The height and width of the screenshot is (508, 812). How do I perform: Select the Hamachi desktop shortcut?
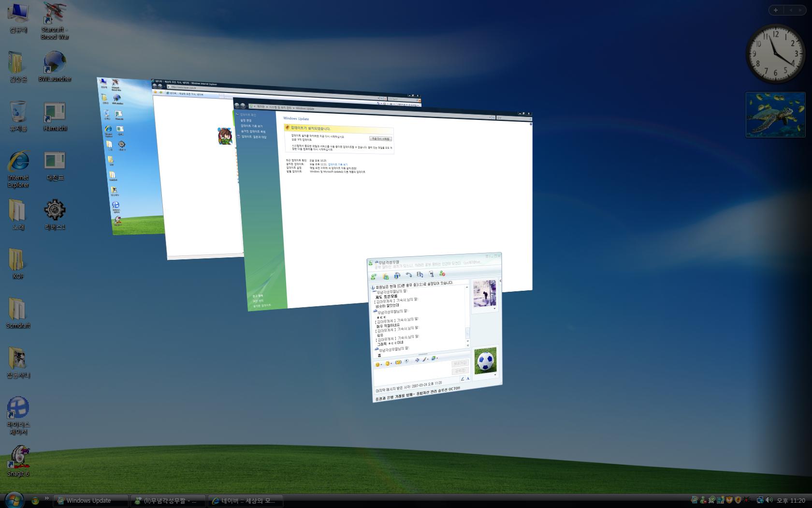coord(55,116)
